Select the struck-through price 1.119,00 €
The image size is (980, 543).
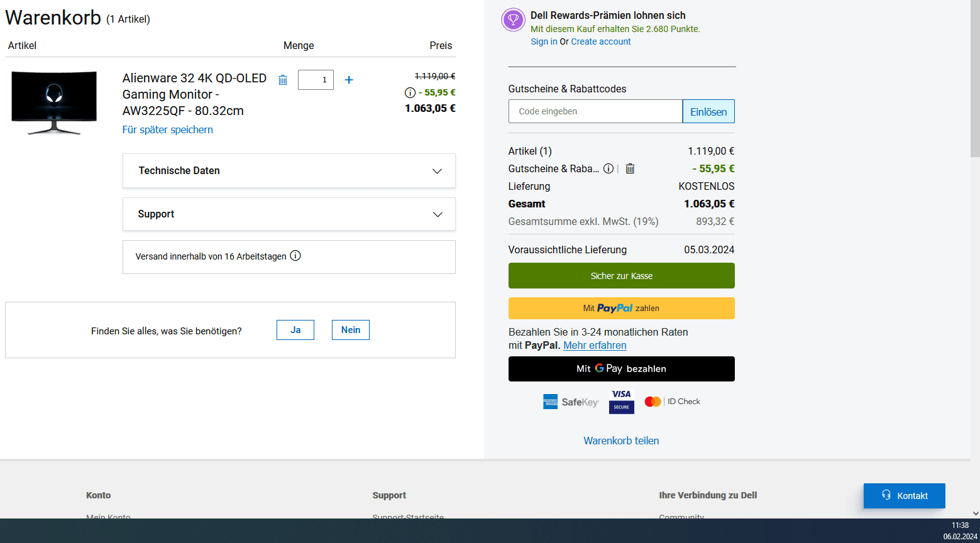click(435, 76)
